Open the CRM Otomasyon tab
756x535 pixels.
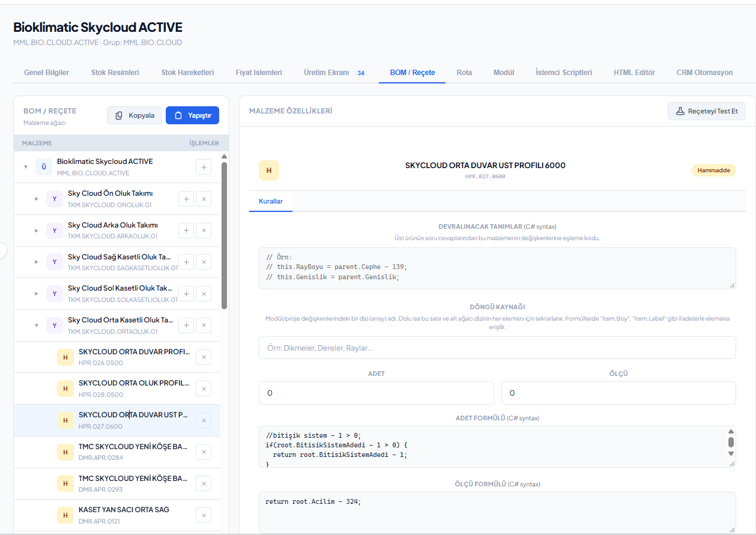coord(704,73)
